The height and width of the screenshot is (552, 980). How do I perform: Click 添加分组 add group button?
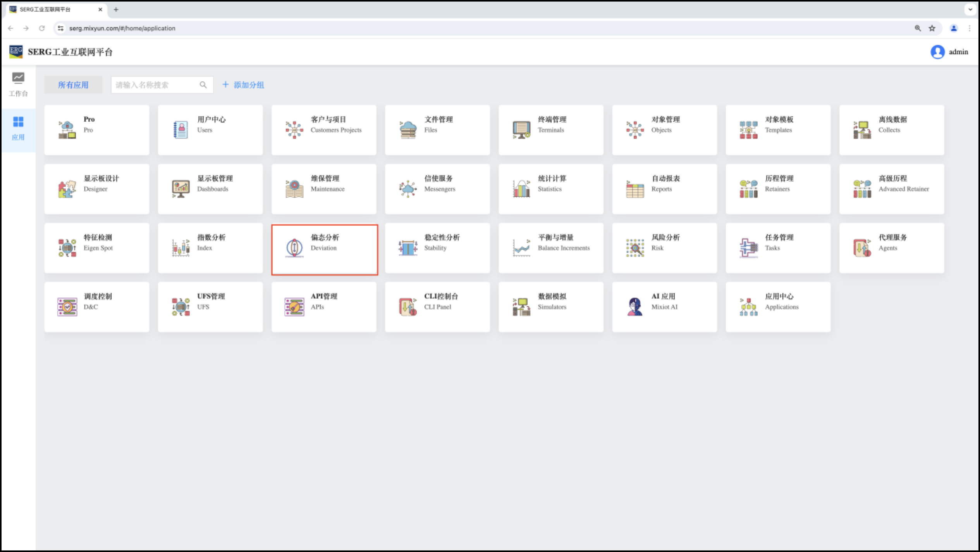click(243, 85)
